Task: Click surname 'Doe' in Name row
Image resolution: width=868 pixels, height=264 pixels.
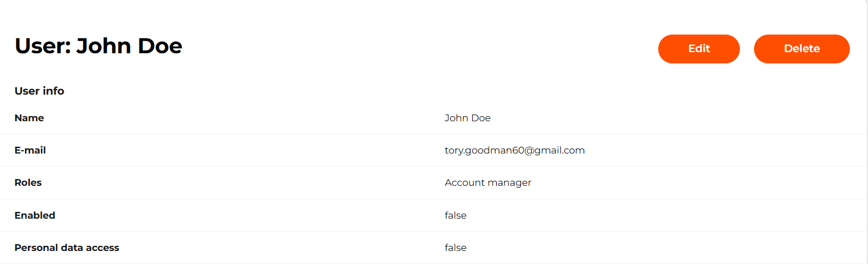Action: coord(481,118)
